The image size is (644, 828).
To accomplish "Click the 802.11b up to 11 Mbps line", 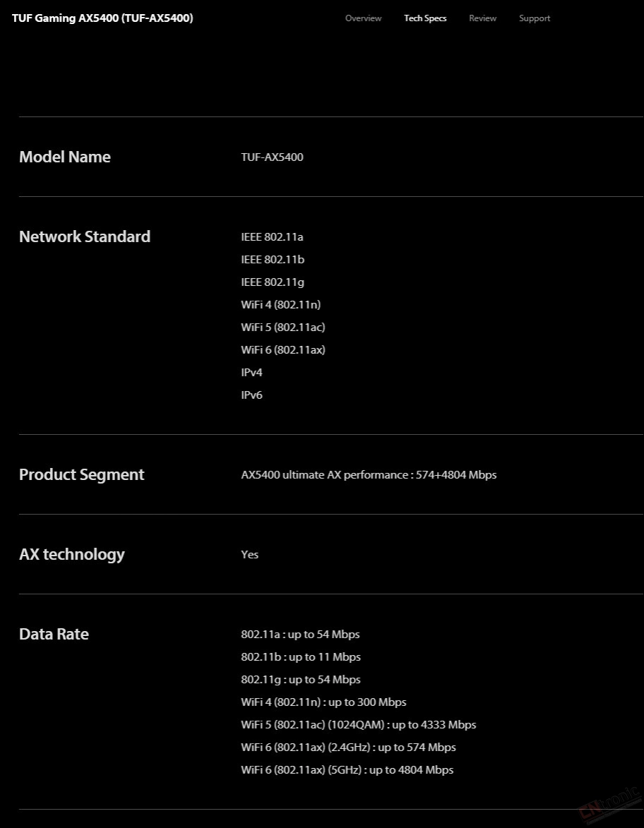I will point(301,657).
